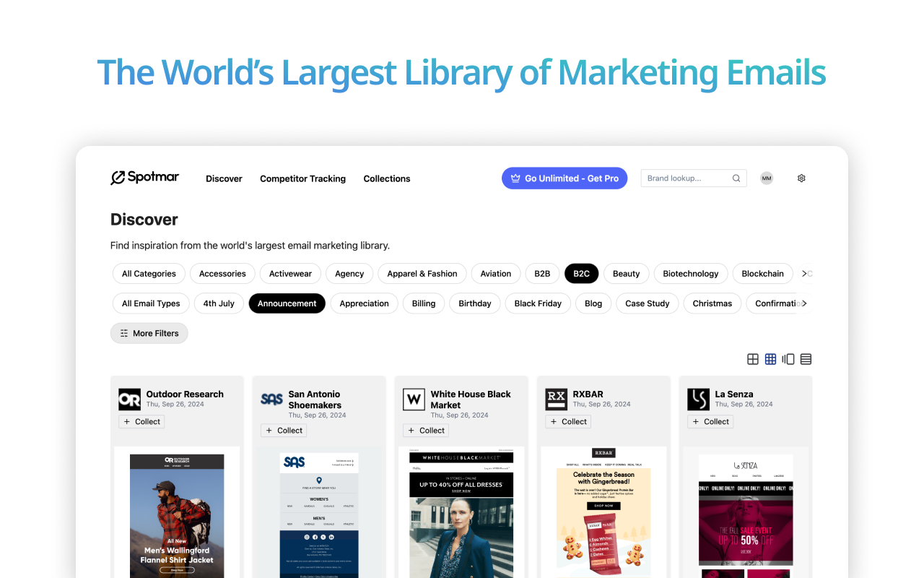Open the MM user avatar
924x578 pixels.
767,178
